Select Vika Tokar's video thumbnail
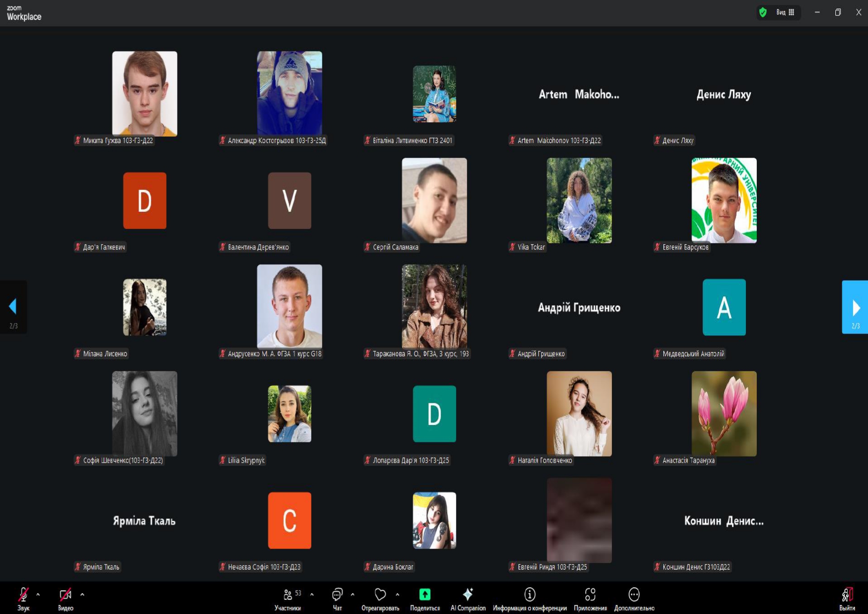The height and width of the screenshot is (614, 868). click(x=579, y=200)
